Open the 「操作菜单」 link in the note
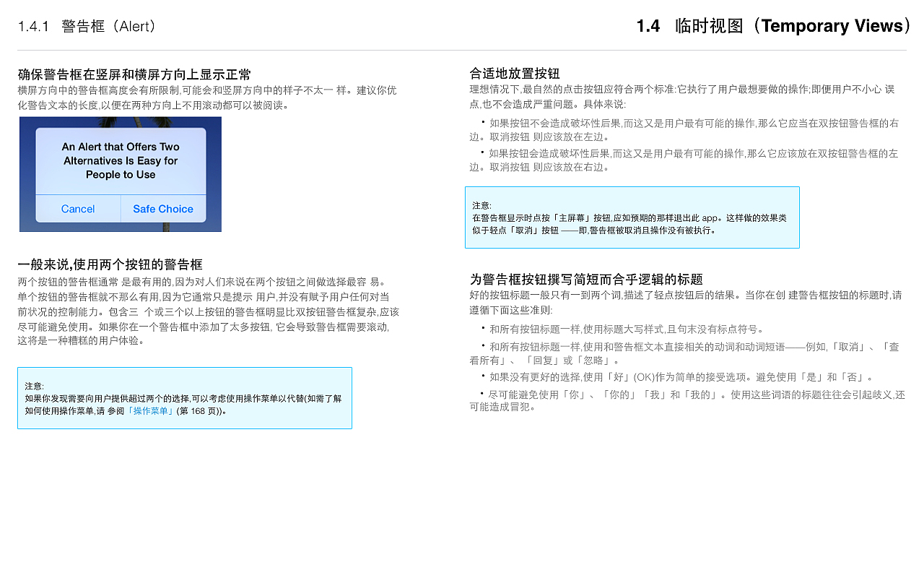 [150, 411]
